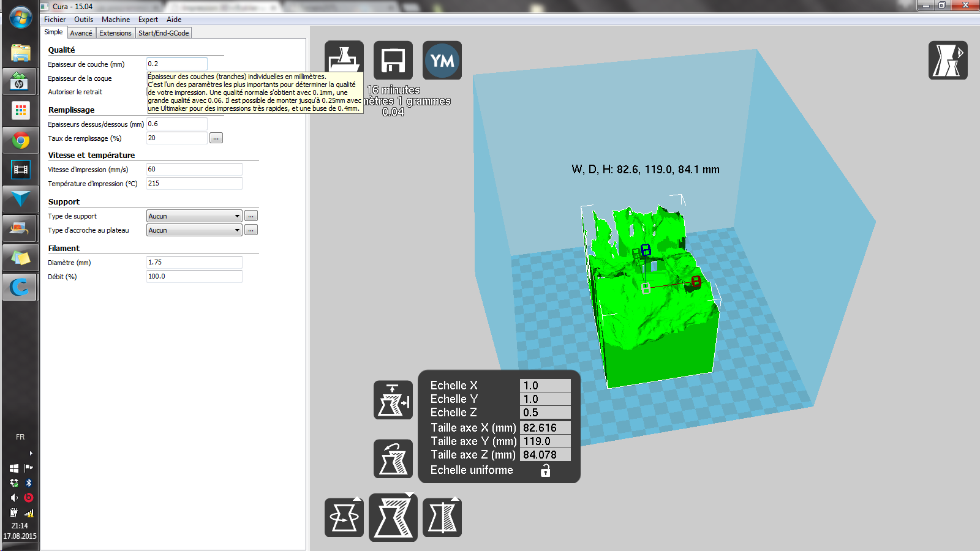Open Taux de remplissage extra settings button

216,138
